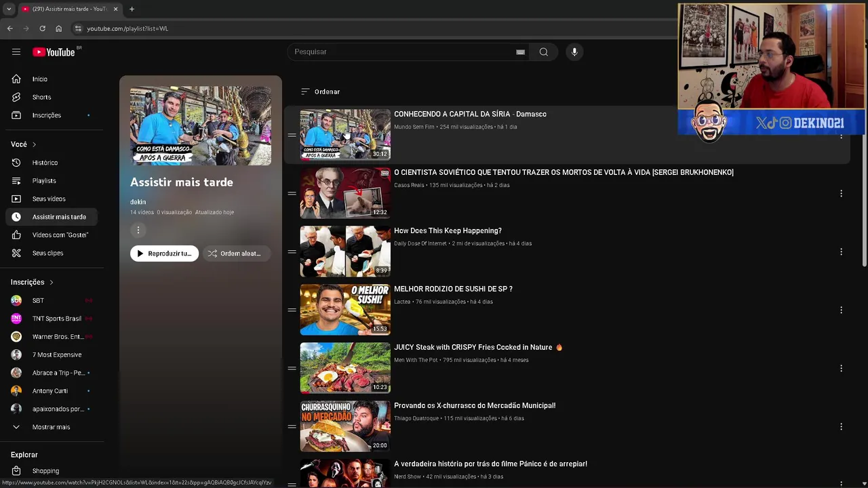Open playlist three-dot options under dakin
Image resolution: width=868 pixels, height=488 pixels.
point(138,230)
